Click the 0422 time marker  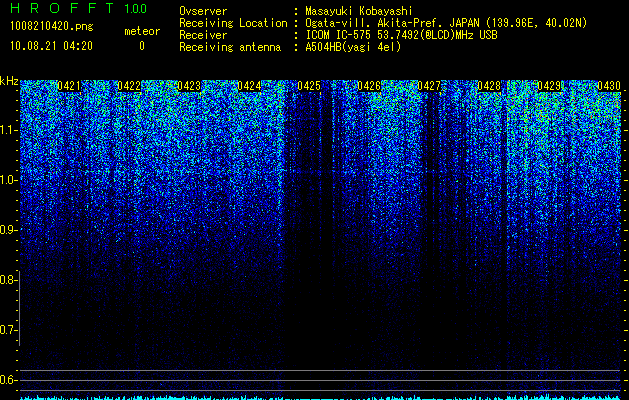tap(129, 86)
